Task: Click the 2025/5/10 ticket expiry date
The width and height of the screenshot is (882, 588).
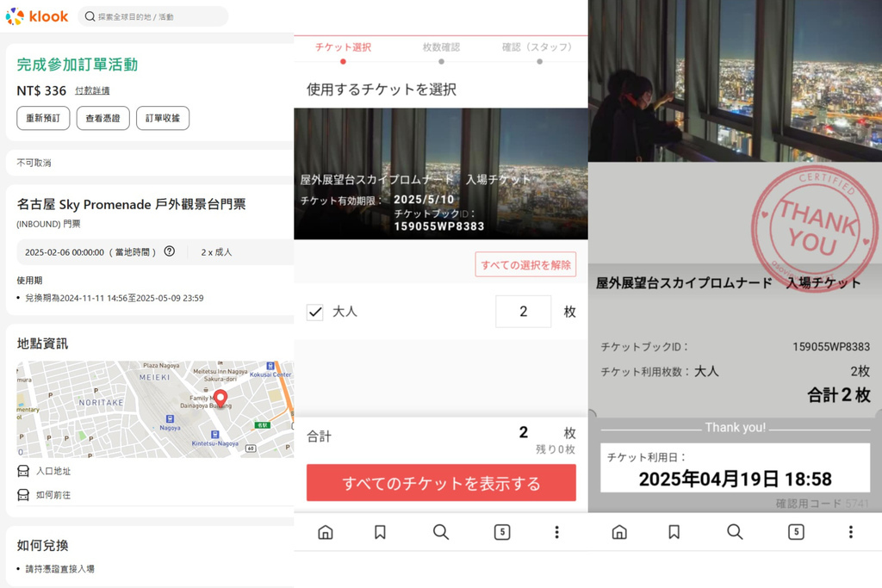Action: tap(424, 200)
